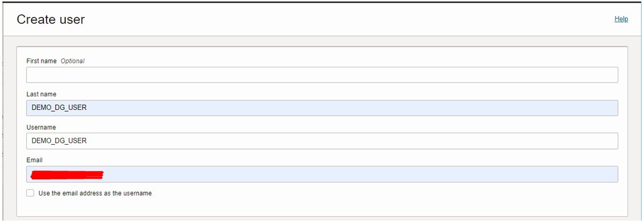Click the Username field label
644x224 pixels.
tap(41, 127)
